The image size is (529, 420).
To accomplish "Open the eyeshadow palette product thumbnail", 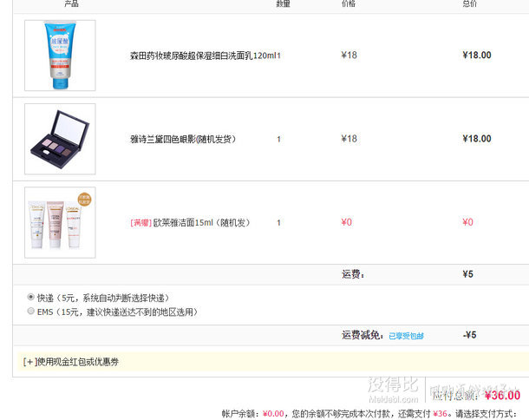I will point(60,139).
